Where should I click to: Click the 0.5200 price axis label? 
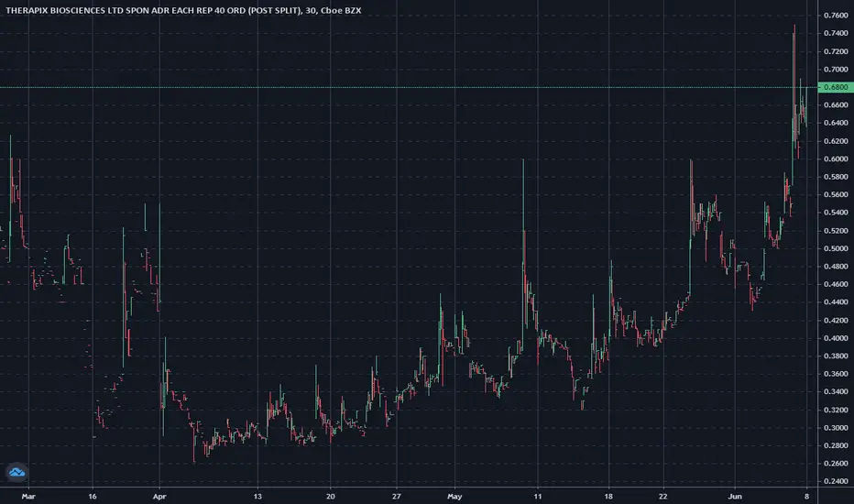[836, 231]
